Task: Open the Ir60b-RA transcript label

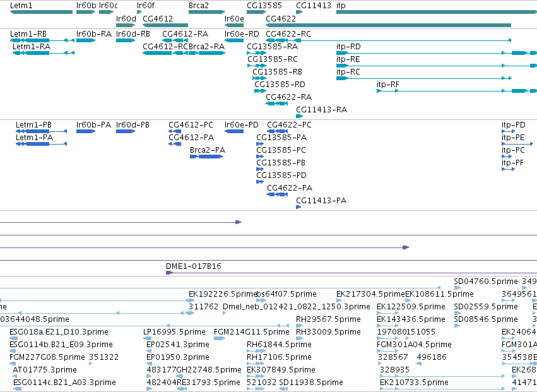Action: (x=94, y=34)
